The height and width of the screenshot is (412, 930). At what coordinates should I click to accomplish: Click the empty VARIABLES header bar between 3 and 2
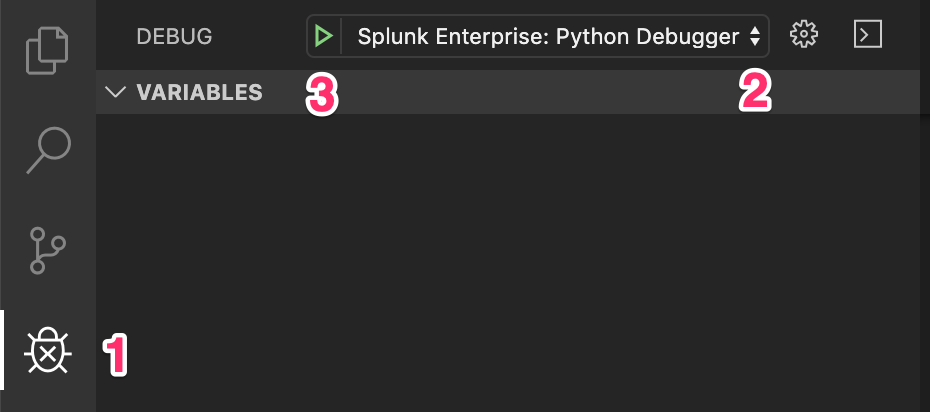[530, 93]
